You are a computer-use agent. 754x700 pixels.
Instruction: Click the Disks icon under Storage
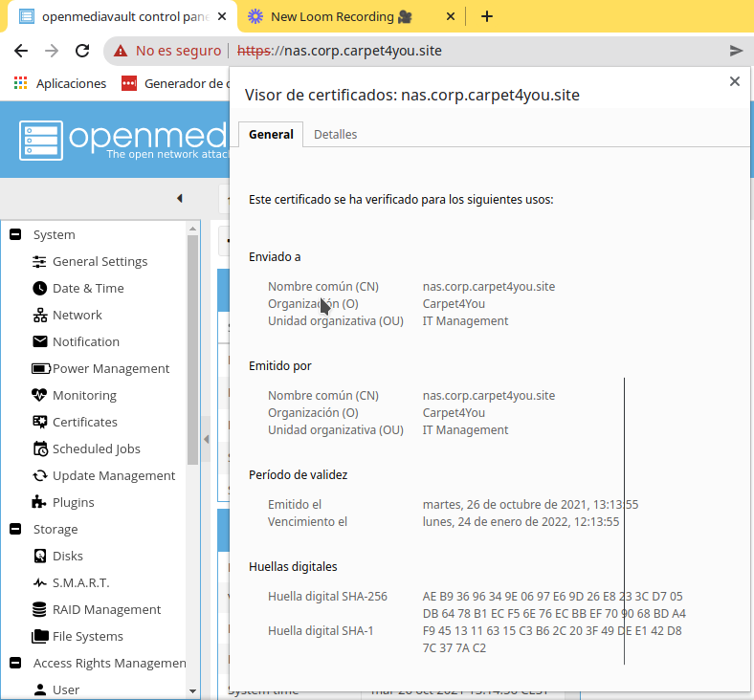(39, 556)
